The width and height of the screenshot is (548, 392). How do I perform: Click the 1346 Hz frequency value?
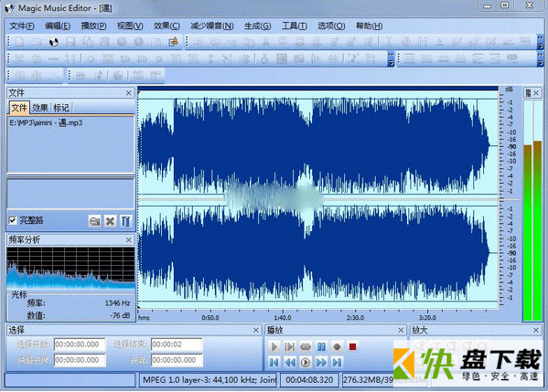pyautogui.click(x=118, y=303)
